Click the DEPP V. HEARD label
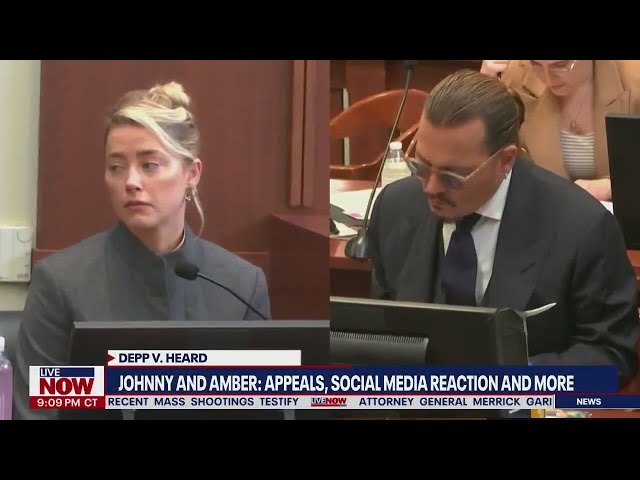640x480 pixels. pyautogui.click(x=162, y=358)
